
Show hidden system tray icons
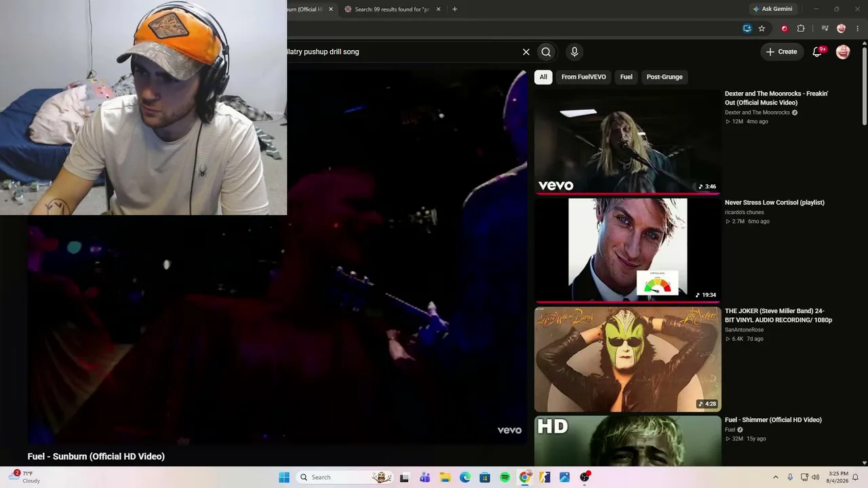click(776, 477)
